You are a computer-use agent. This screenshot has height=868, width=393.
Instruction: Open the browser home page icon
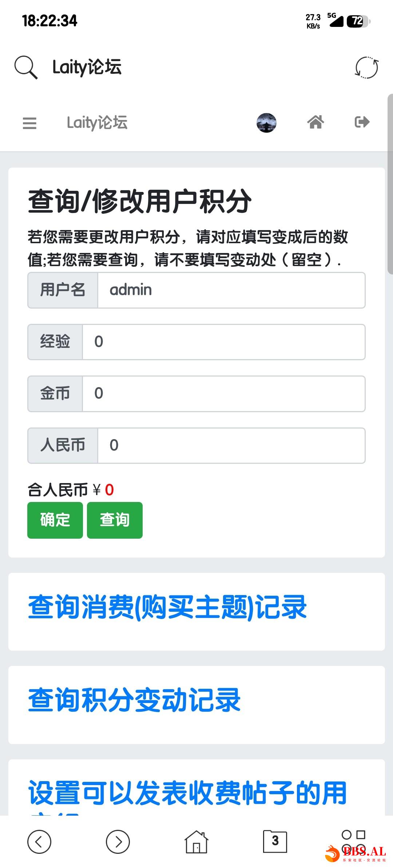click(x=196, y=841)
